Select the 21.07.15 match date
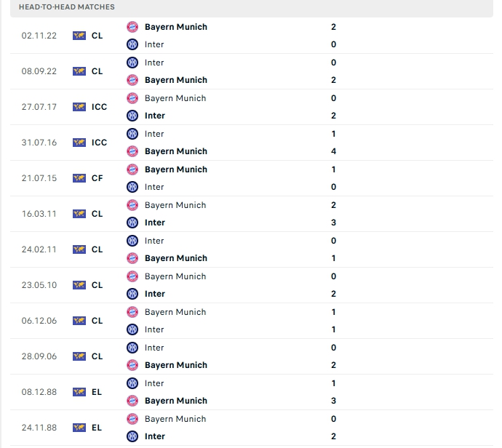This screenshot has width=502, height=448. point(39,178)
